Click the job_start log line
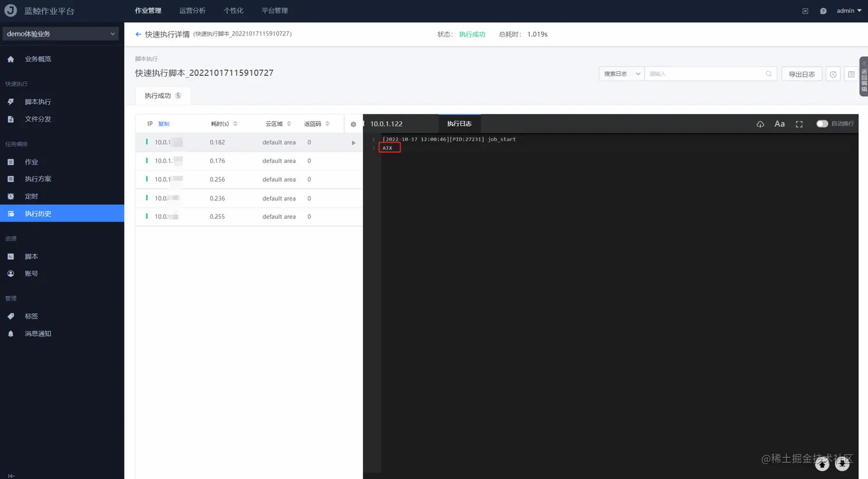 click(449, 139)
